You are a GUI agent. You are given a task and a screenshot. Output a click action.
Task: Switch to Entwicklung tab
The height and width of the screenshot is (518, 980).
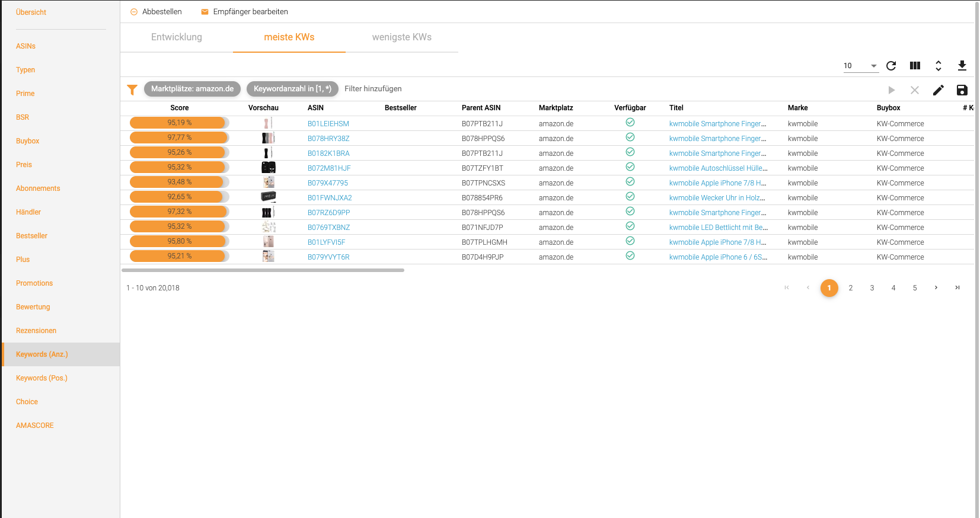pyautogui.click(x=177, y=37)
